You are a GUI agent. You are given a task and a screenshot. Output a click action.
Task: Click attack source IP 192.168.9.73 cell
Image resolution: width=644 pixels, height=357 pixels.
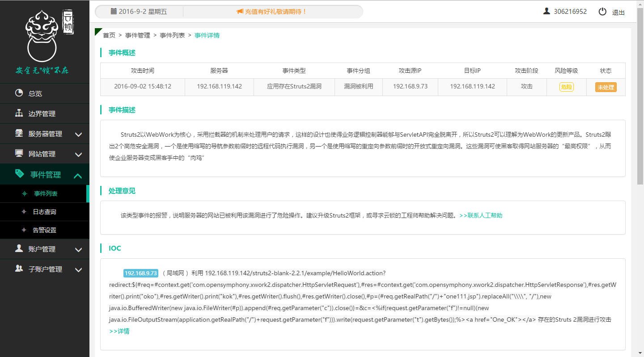coord(410,86)
